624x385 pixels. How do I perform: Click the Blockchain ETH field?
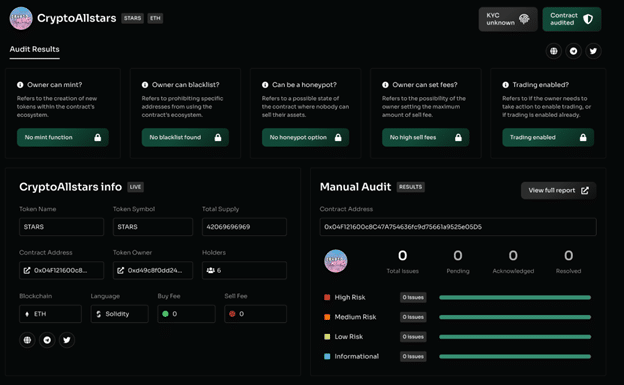coord(50,314)
